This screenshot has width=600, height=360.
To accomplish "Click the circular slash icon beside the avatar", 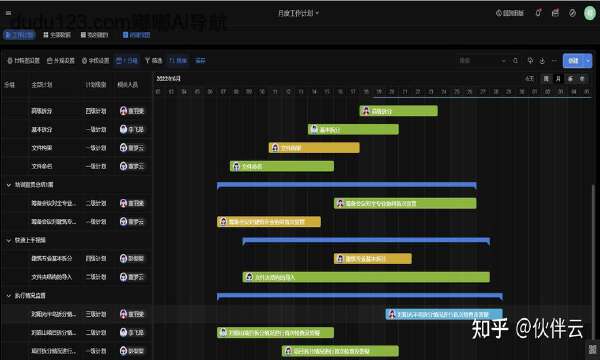I will click(572, 13).
